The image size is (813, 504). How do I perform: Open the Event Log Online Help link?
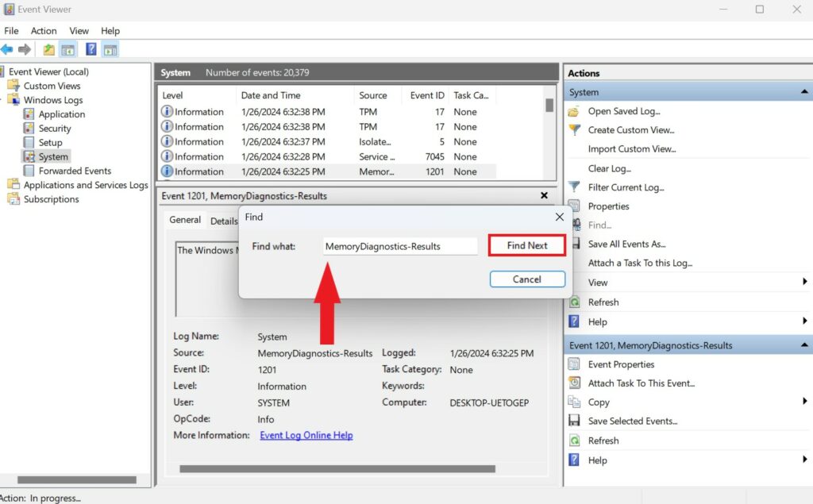[306, 435]
